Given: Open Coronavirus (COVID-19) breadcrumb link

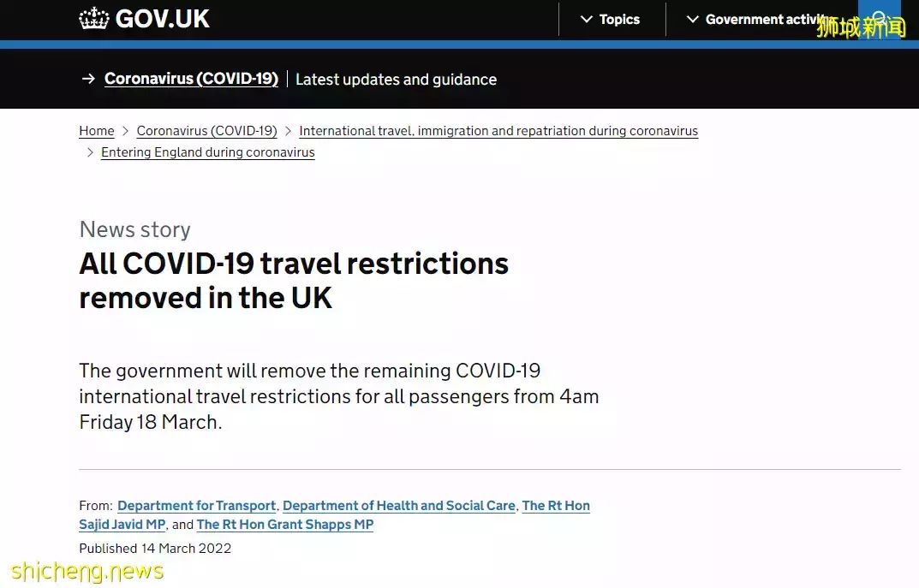Looking at the screenshot, I should tap(207, 131).
